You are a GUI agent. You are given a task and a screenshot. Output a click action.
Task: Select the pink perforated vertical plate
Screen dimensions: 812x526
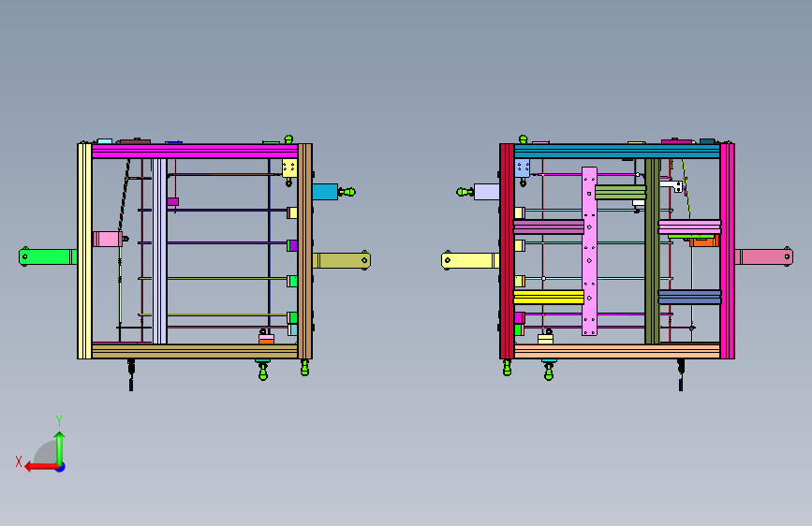tap(589, 251)
